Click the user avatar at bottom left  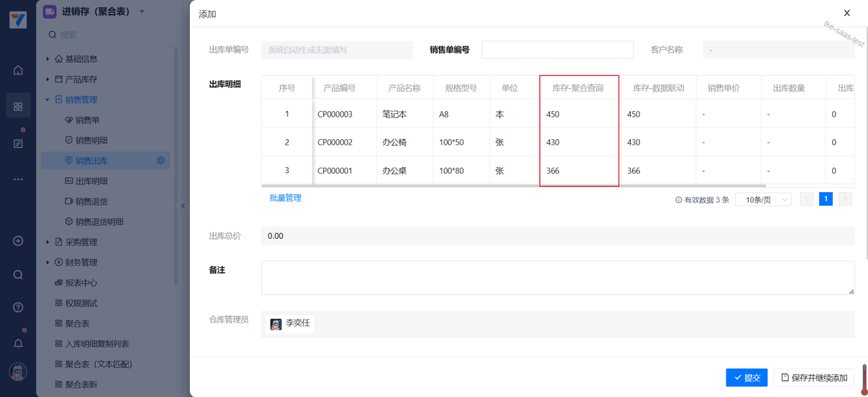click(x=18, y=371)
